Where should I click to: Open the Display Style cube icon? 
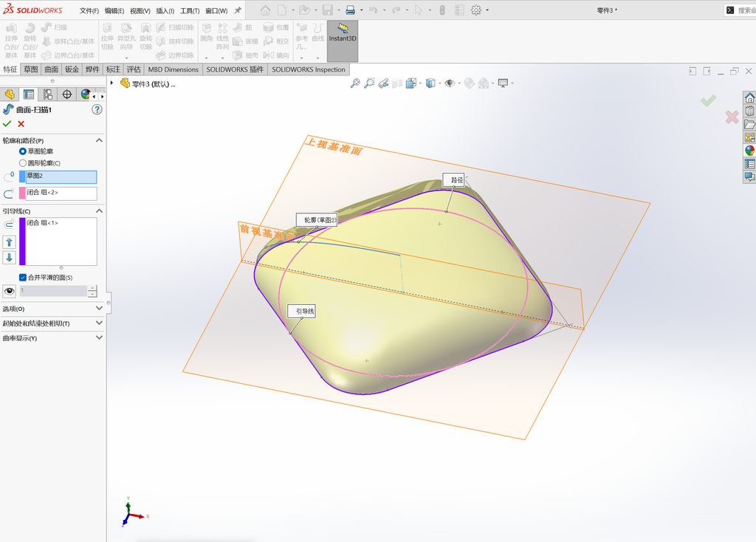click(430, 83)
